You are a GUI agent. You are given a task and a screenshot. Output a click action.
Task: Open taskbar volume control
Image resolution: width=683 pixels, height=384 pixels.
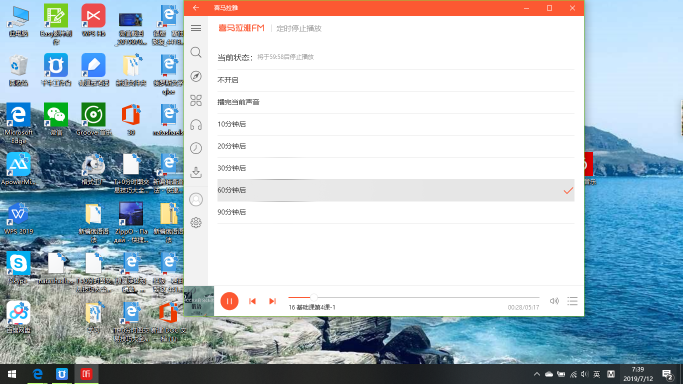click(x=585, y=374)
